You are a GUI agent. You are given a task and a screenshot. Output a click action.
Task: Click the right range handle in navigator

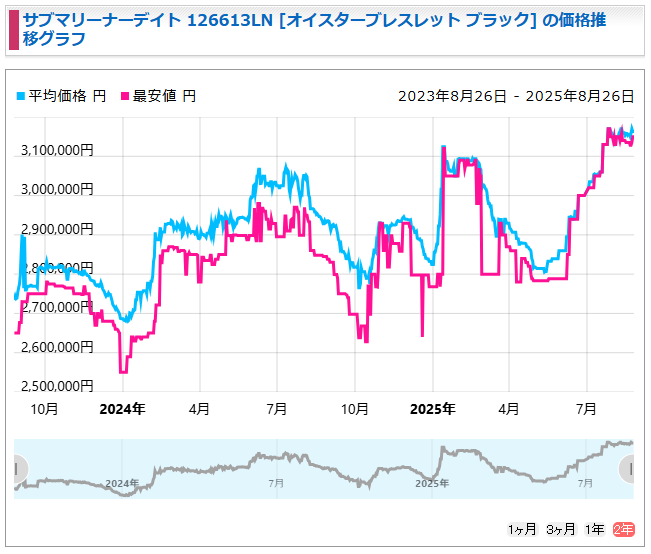coord(629,468)
